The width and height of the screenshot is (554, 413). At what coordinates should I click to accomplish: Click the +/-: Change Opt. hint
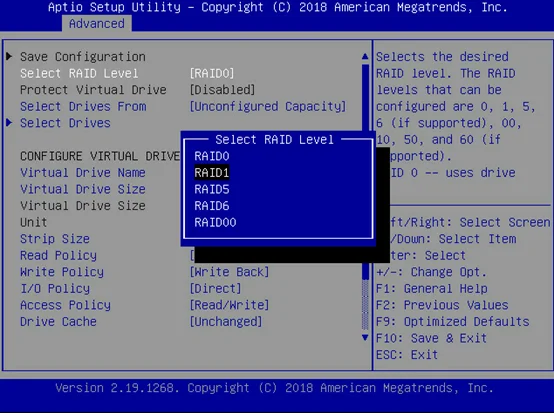(x=431, y=272)
